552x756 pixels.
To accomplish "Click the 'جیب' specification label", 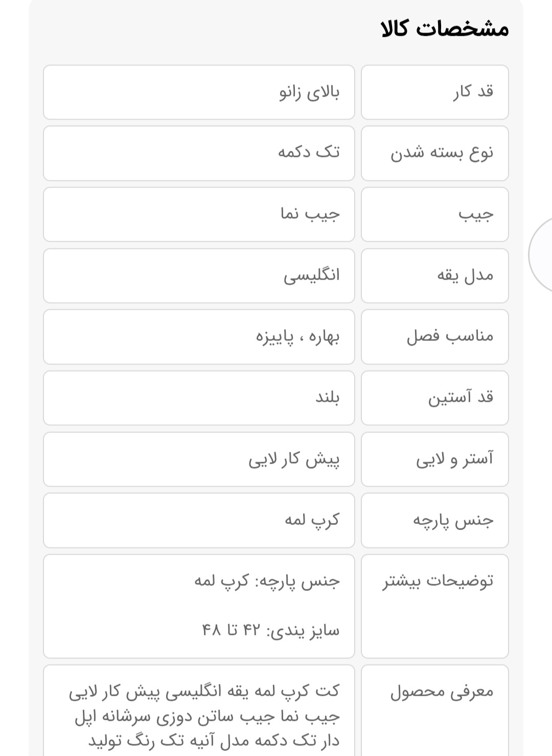I will 434,214.
